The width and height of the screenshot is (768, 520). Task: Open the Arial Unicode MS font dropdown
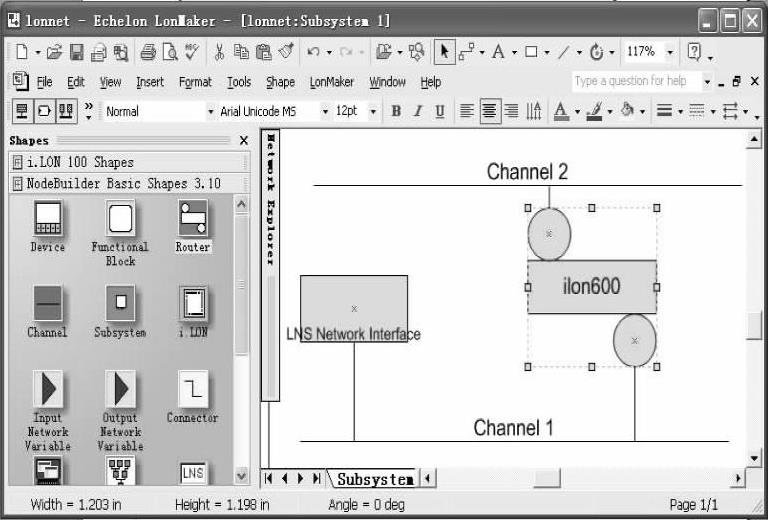[325, 112]
